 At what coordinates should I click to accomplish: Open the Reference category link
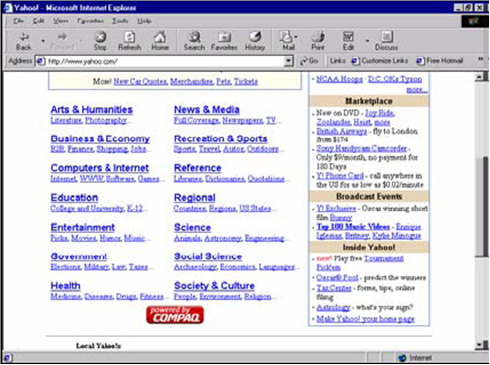click(x=198, y=168)
